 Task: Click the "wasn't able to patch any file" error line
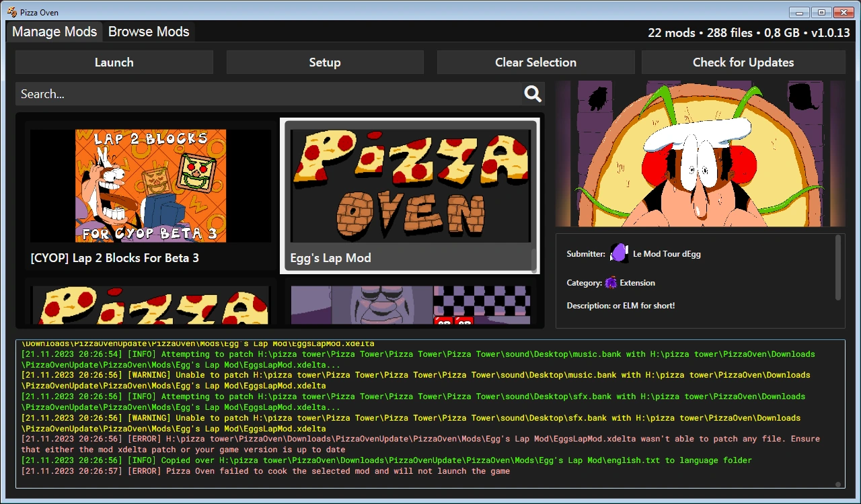[420, 444]
